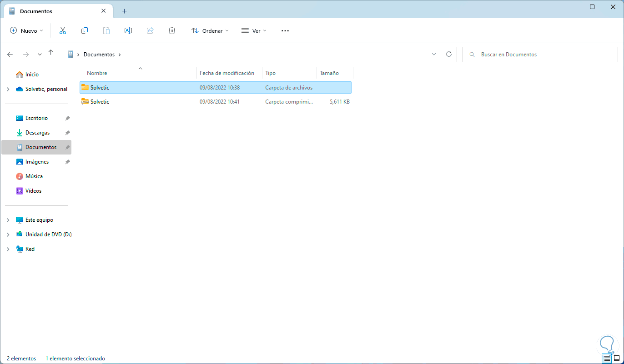Open Descargas in navigation pane

click(36, 133)
